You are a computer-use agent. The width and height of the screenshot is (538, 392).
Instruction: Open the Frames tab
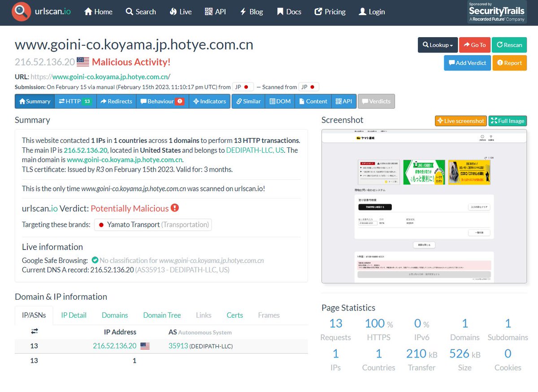click(x=269, y=315)
